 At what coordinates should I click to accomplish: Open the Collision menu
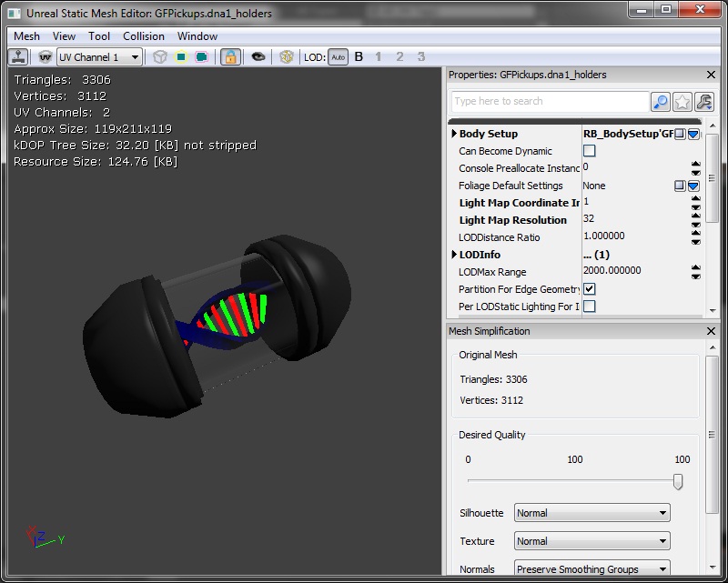[144, 36]
